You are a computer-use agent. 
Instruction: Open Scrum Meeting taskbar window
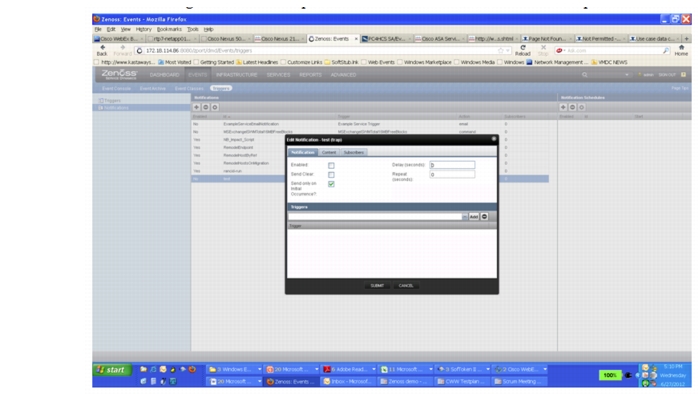point(519,382)
